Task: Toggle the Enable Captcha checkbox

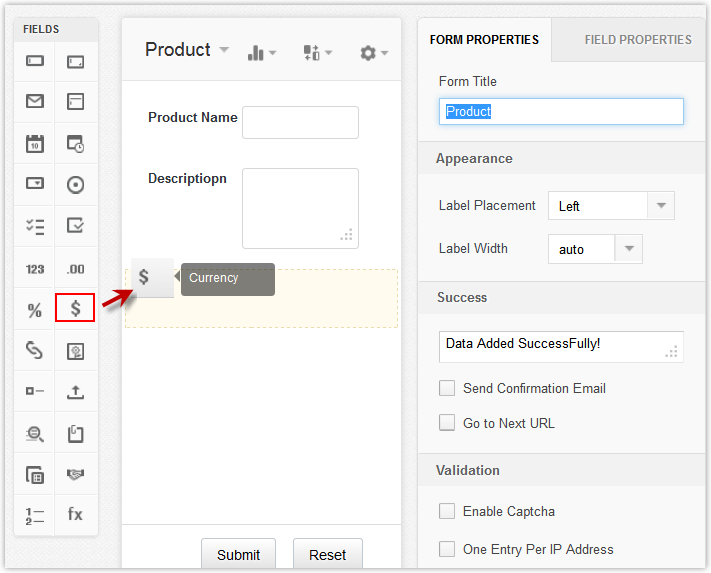Action: [447, 511]
